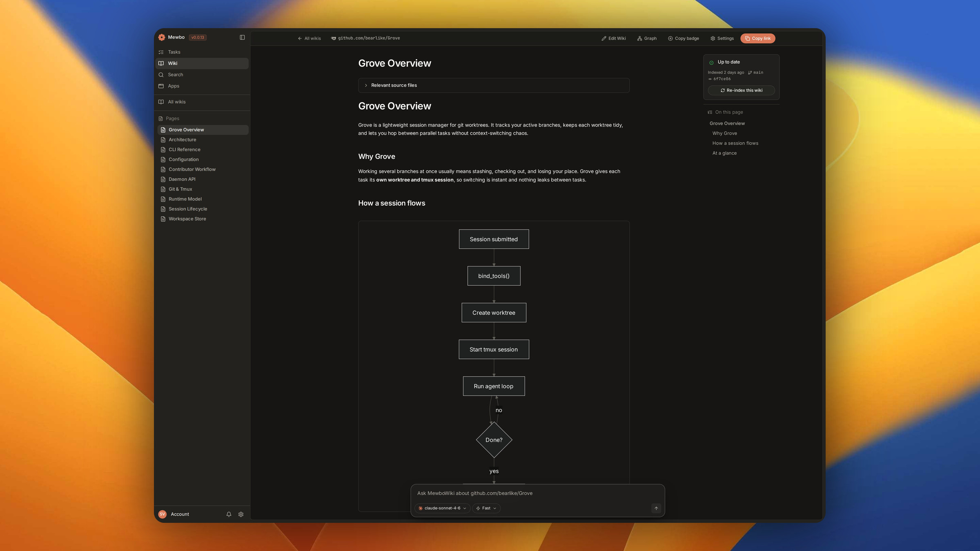Click the Create worktree flowchart node

[494, 313]
